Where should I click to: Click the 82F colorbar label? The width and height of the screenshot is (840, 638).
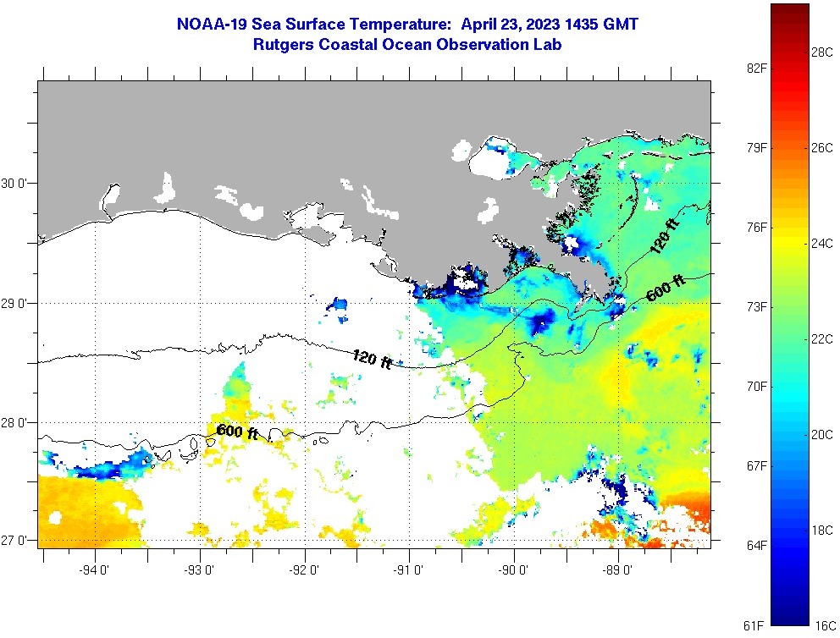(756, 68)
